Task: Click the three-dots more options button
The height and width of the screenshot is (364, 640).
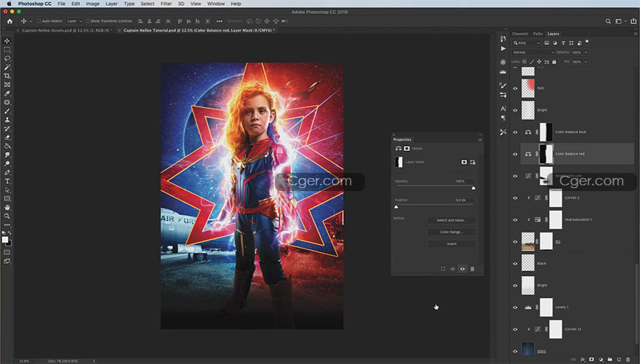Action: pos(220,21)
